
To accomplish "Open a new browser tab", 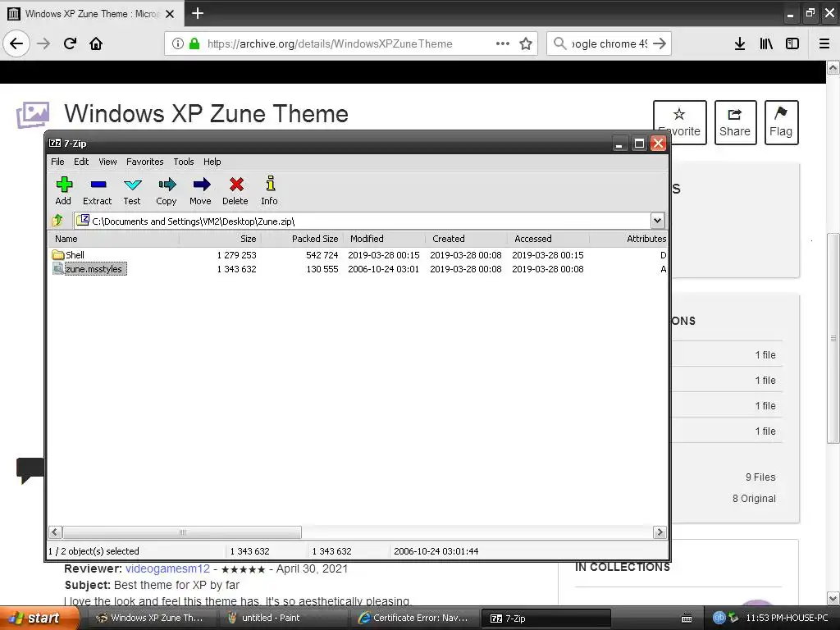I will (x=197, y=13).
